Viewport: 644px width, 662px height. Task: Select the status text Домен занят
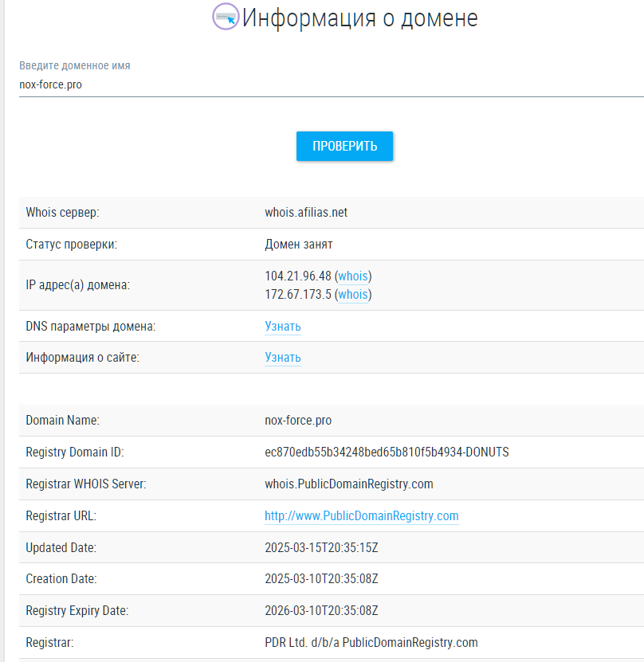click(299, 245)
